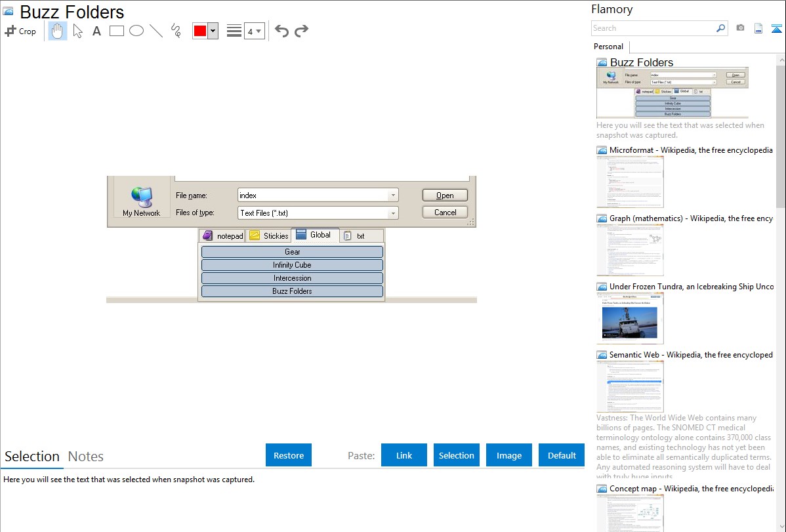
Task: Click snapshot icon beside Semantic Web
Action: [x=602, y=355]
